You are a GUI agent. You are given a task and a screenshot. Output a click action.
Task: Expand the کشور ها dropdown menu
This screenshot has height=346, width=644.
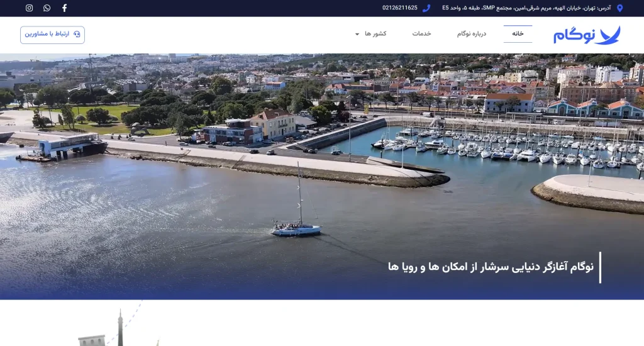point(371,34)
